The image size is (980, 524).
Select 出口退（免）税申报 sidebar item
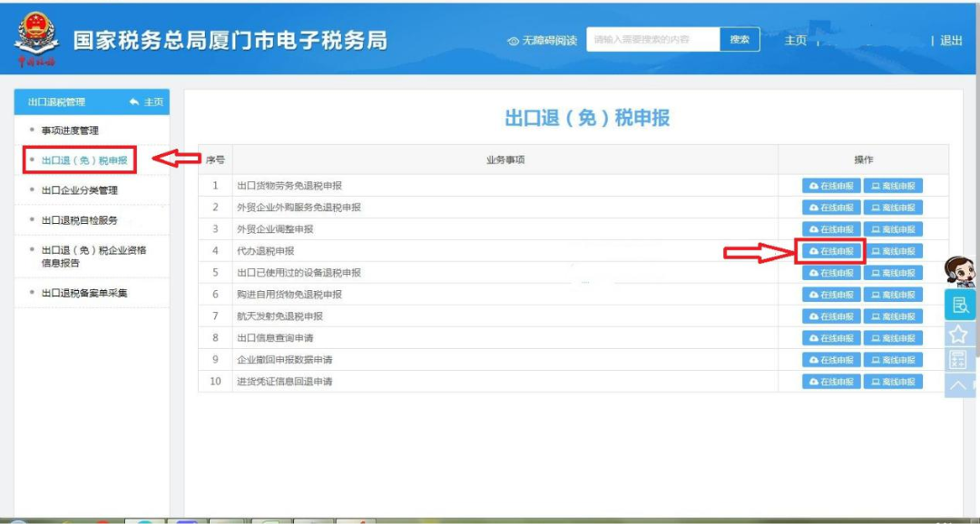[84, 160]
